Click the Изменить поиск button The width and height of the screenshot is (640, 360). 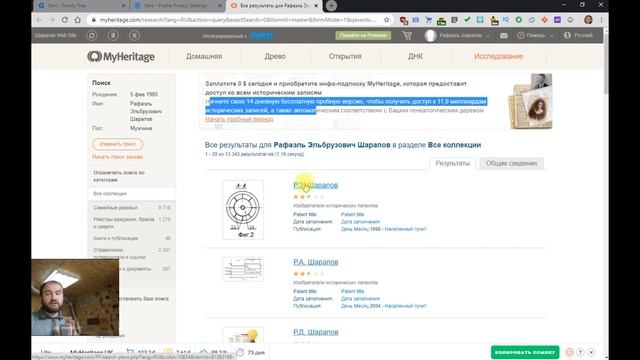point(118,144)
